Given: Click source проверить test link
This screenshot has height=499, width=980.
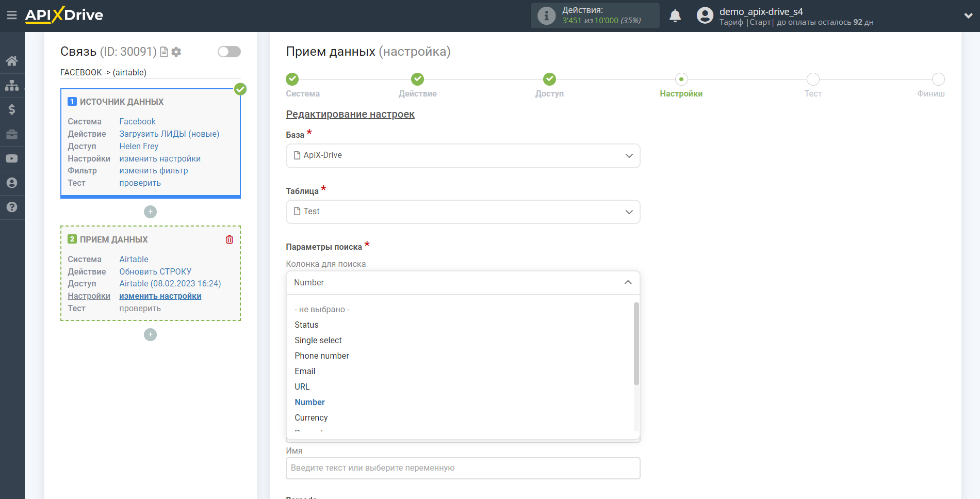Looking at the screenshot, I should pos(140,183).
